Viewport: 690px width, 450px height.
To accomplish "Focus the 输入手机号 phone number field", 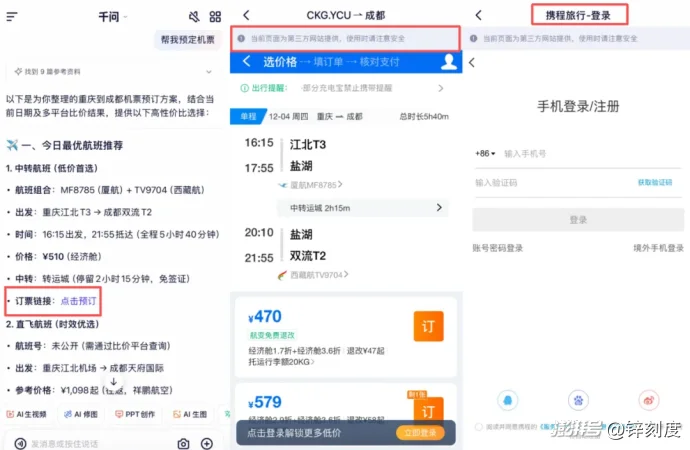I will point(580,153).
